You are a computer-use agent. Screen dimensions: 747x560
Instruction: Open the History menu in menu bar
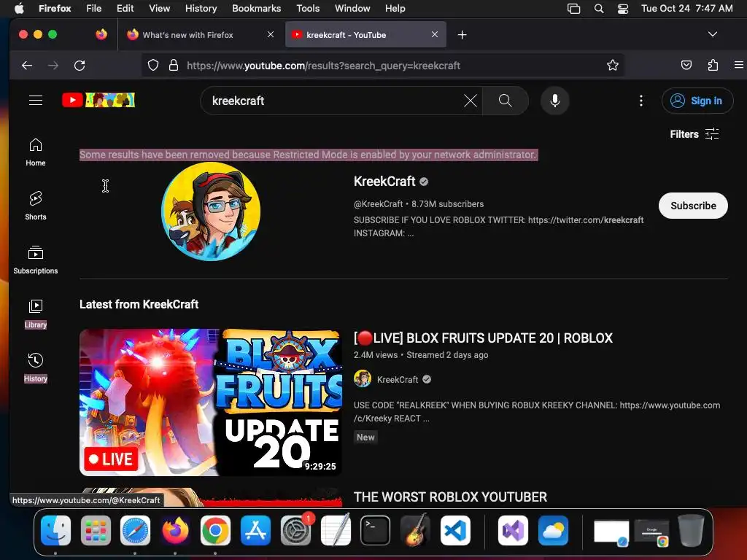click(x=201, y=8)
